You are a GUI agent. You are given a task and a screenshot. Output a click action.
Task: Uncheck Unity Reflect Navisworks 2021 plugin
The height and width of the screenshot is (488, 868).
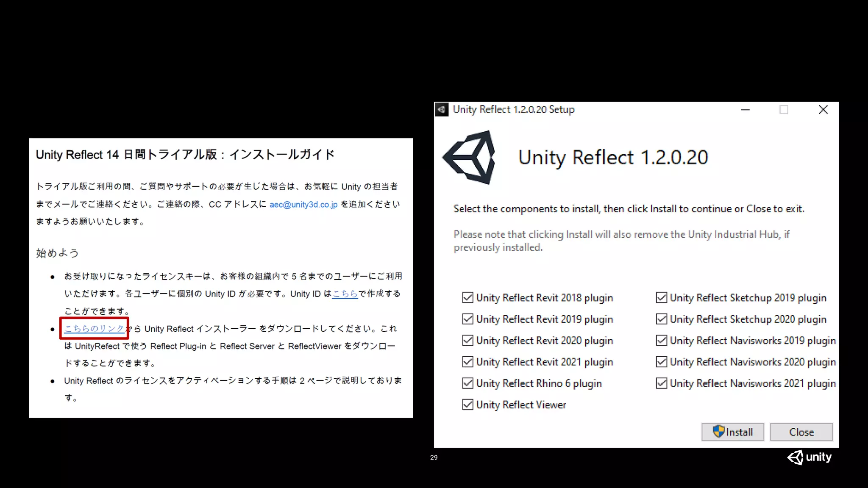coord(661,383)
